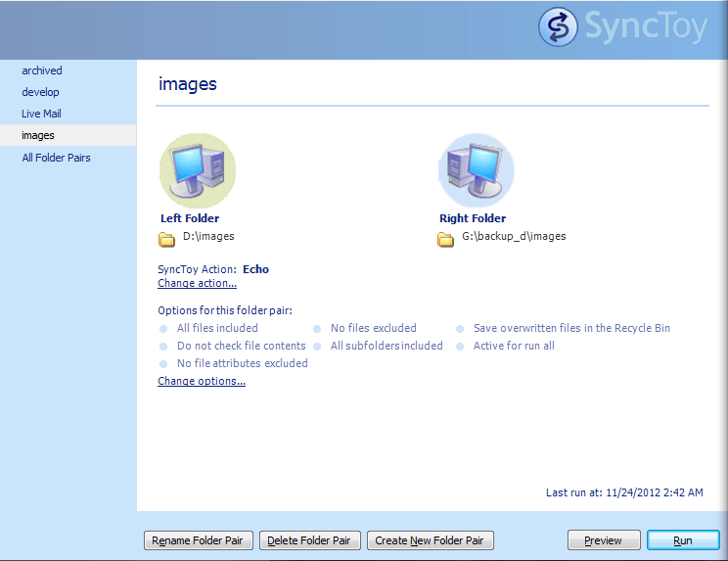Screen dimensions: 728x561
Task: Click the 'All files included' option
Action: tap(217, 328)
